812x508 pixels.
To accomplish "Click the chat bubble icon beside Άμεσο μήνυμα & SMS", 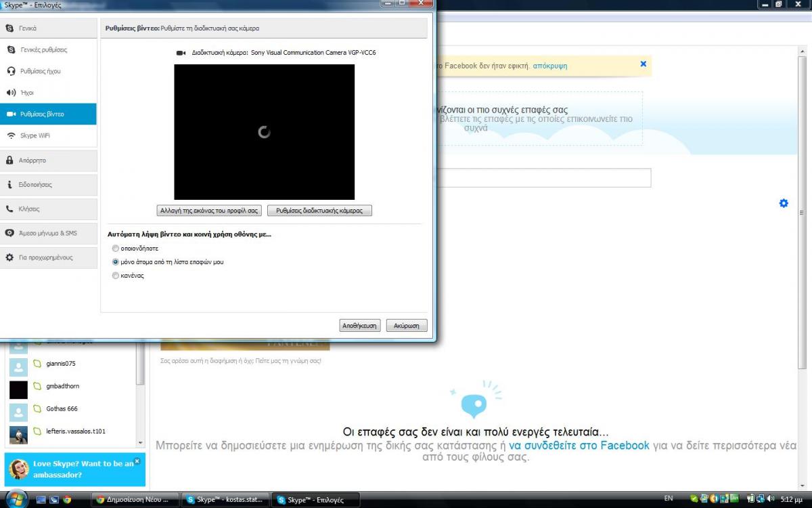I will tap(9, 233).
